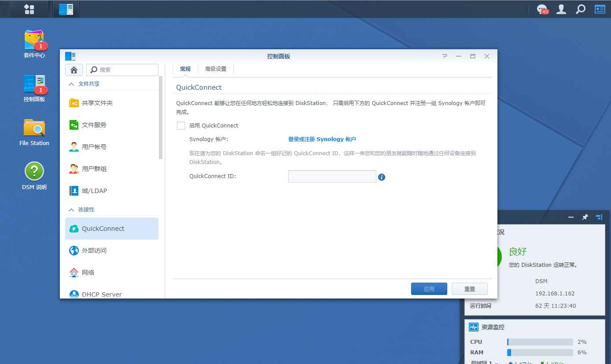611x364 pixels.
Task: Click the uptime value 62 天 11:23:40
Action: 556,306
